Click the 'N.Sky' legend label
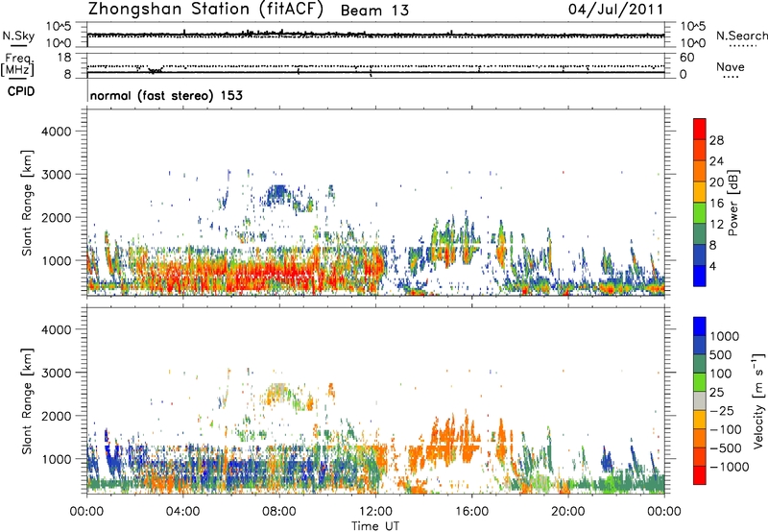This screenshot has height=532, width=768. point(18,36)
